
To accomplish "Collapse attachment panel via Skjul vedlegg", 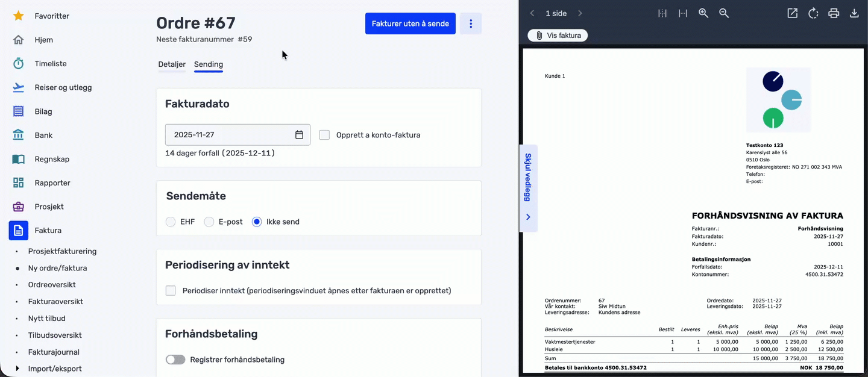I will 528,188.
